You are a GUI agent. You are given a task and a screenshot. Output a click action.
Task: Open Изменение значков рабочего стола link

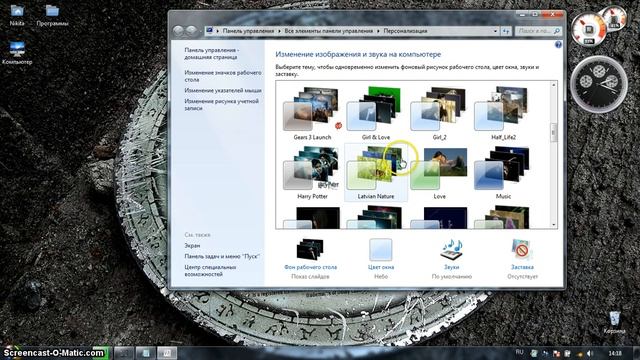[x=223, y=76]
